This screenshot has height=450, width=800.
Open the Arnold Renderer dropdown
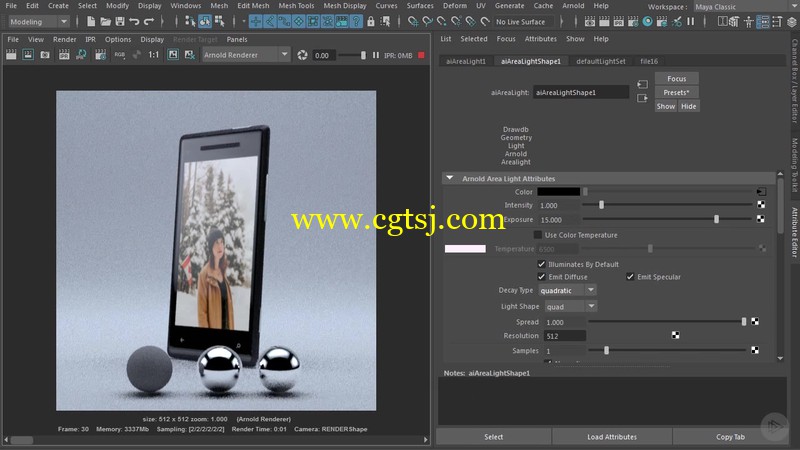[x=246, y=55]
